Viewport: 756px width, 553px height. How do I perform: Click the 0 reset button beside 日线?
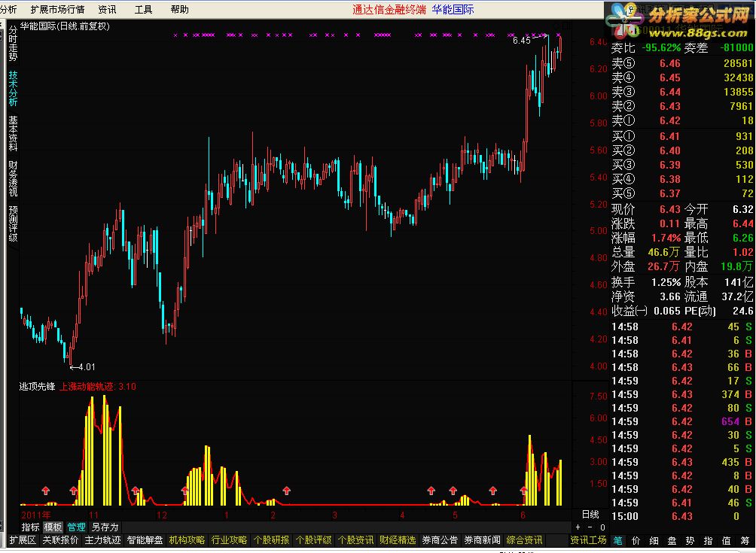(602, 527)
